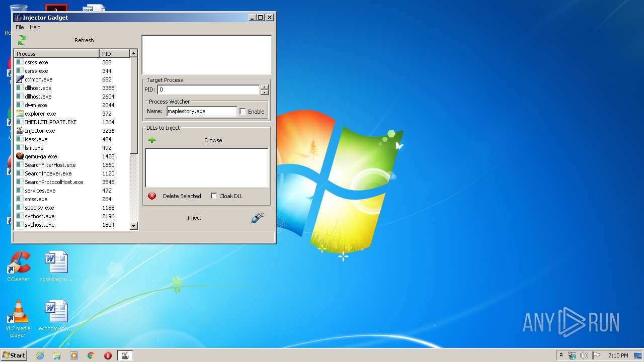Select the lsm.exe process row
644x362 pixels.
point(72,148)
